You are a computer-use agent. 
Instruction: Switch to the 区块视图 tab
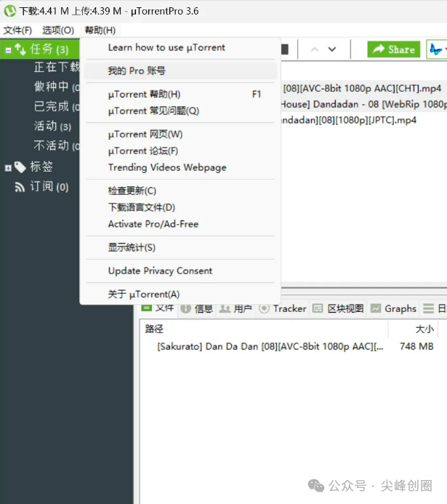[x=338, y=309]
